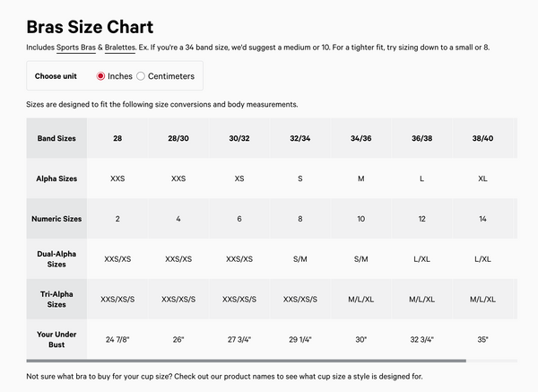
Task: Click the Alpha Sizes row header
Action: [56, 179]
